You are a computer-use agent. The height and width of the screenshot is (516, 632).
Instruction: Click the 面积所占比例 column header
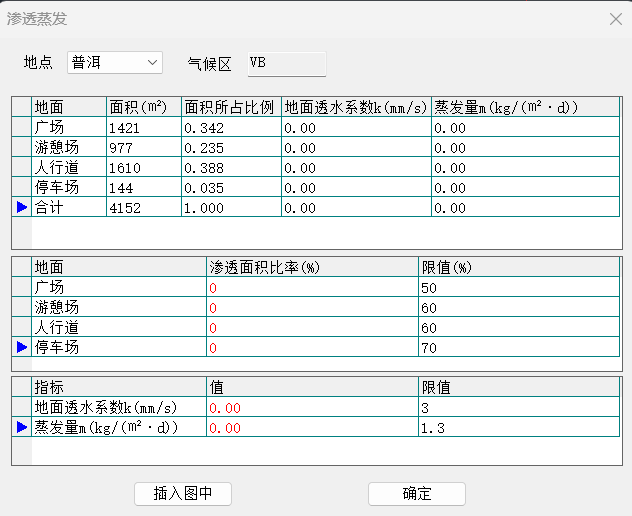pyautogui.click(x=230, y=107)
